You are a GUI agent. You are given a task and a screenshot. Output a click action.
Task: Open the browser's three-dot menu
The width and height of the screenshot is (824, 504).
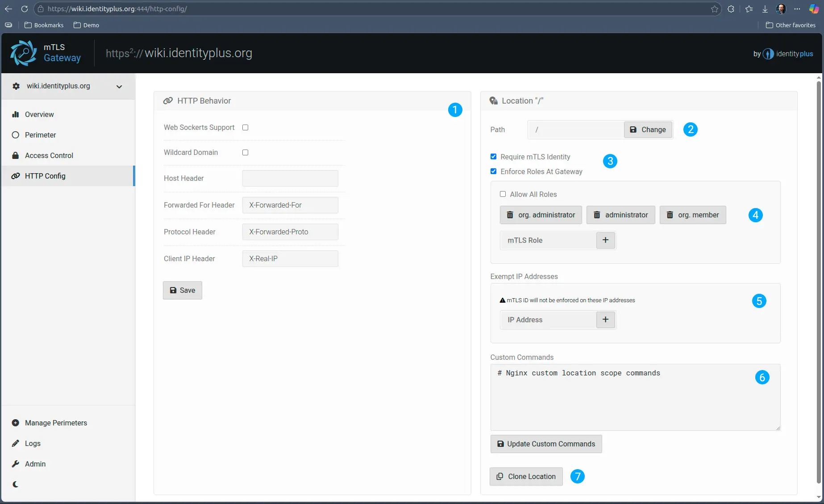pos(797,8)
